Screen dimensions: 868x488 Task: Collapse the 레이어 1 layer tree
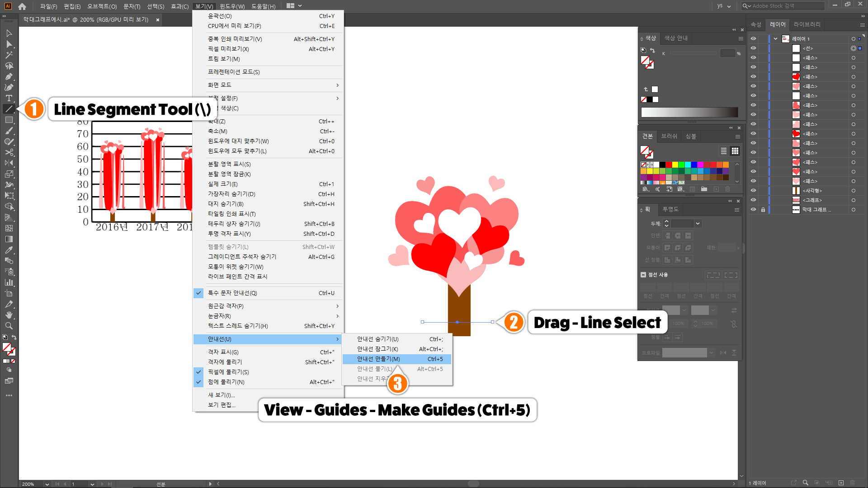pos(776,39)
